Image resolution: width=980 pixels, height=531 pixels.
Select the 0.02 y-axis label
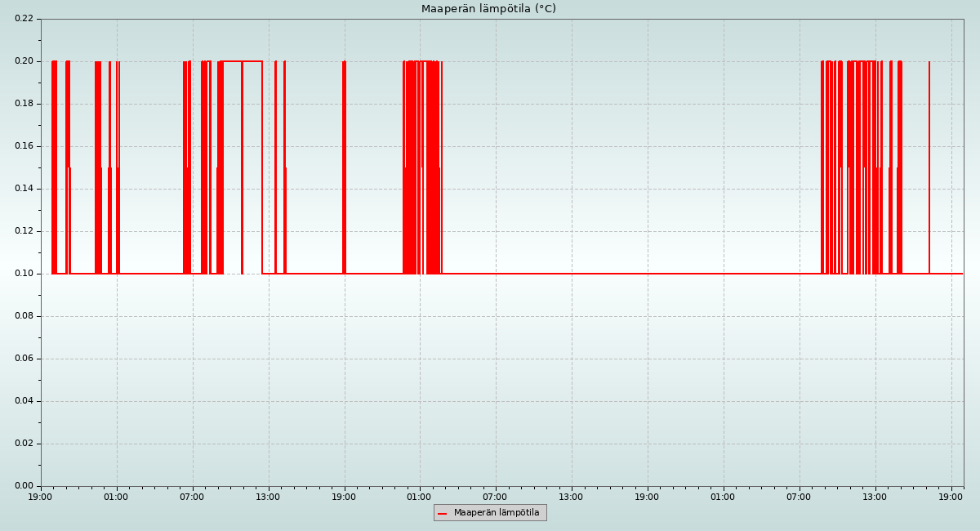24,444
